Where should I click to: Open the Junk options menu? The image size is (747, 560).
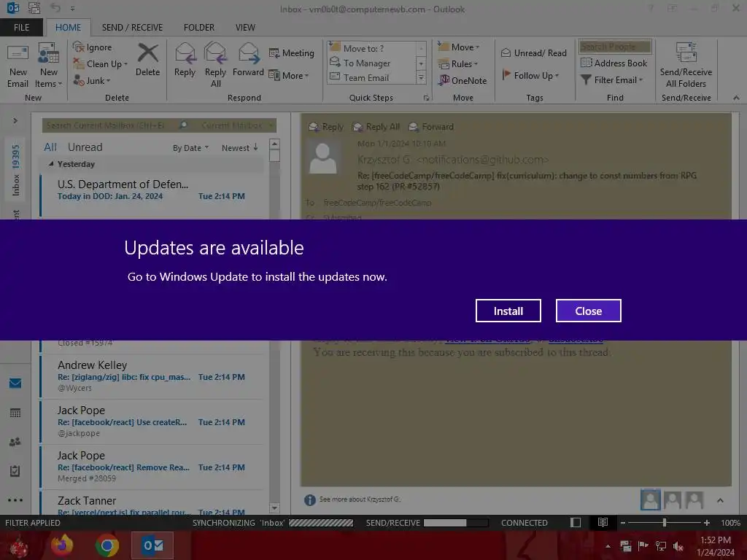92,80
